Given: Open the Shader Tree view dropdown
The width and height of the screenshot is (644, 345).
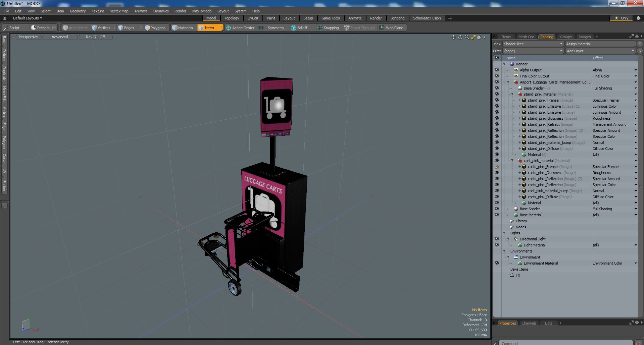Looking at the screenshot, I should (x=533, y=44).
